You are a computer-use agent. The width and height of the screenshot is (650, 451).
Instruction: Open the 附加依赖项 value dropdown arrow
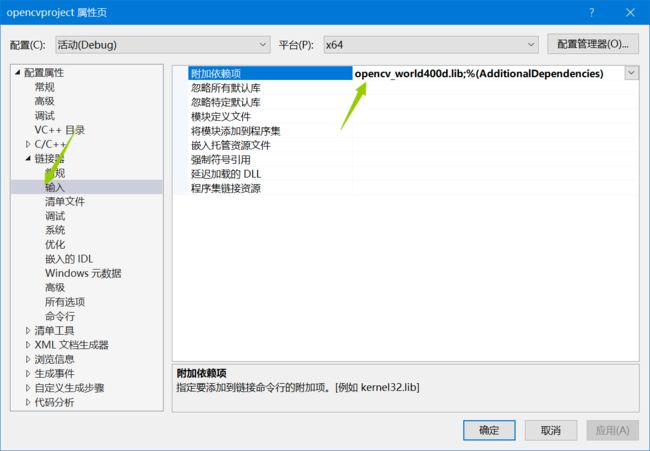point(631,73)
